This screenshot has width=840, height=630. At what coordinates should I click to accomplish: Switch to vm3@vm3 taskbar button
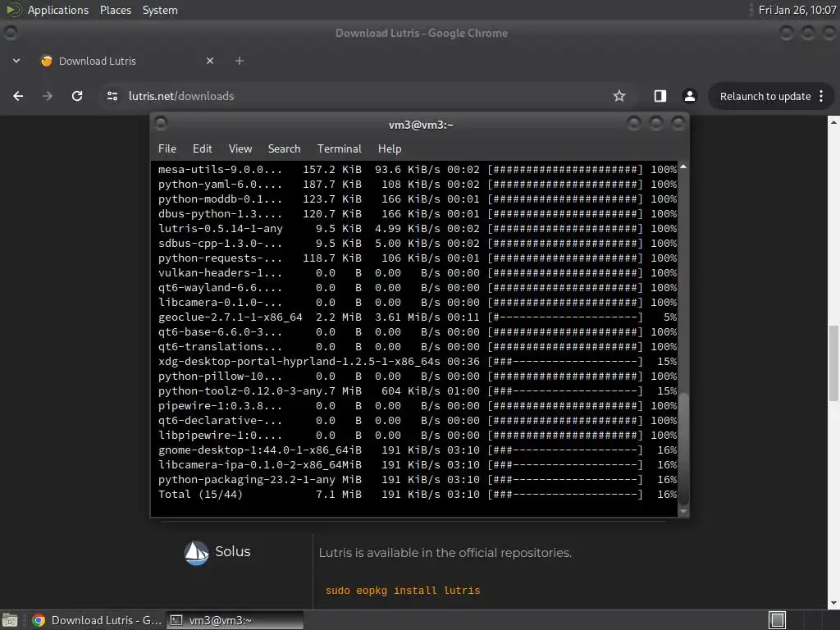click(x=235, y=620)
